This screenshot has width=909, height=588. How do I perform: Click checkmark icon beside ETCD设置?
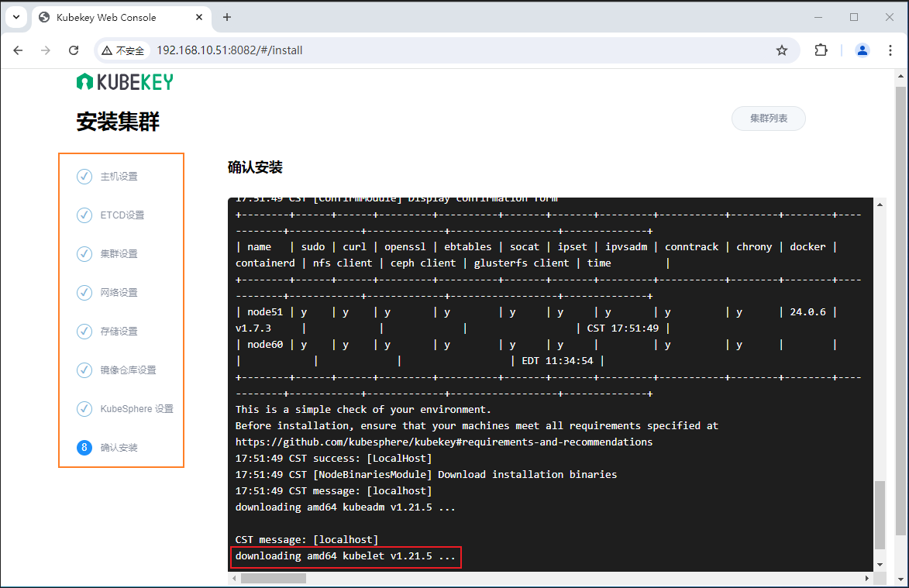(84, 215)
